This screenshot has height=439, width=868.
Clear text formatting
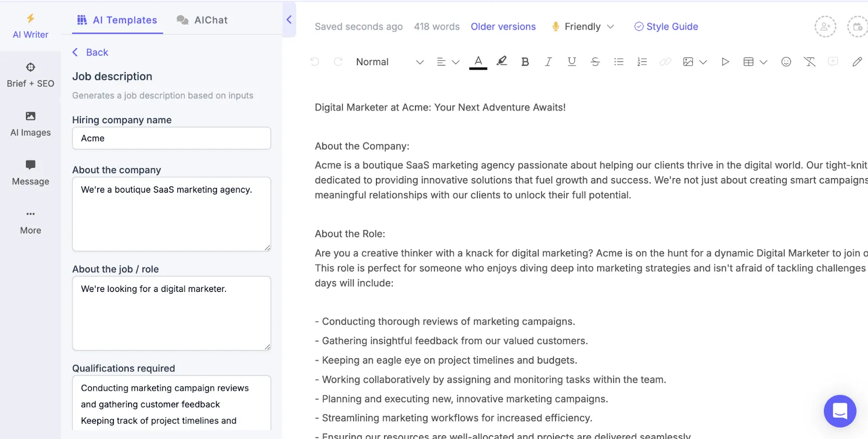[809, 62]
